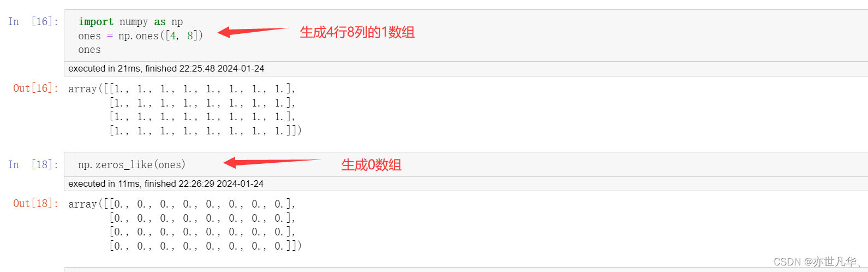Place cursor in 'import numpy as np' line
868x272 pixels.
click(130, 22)
